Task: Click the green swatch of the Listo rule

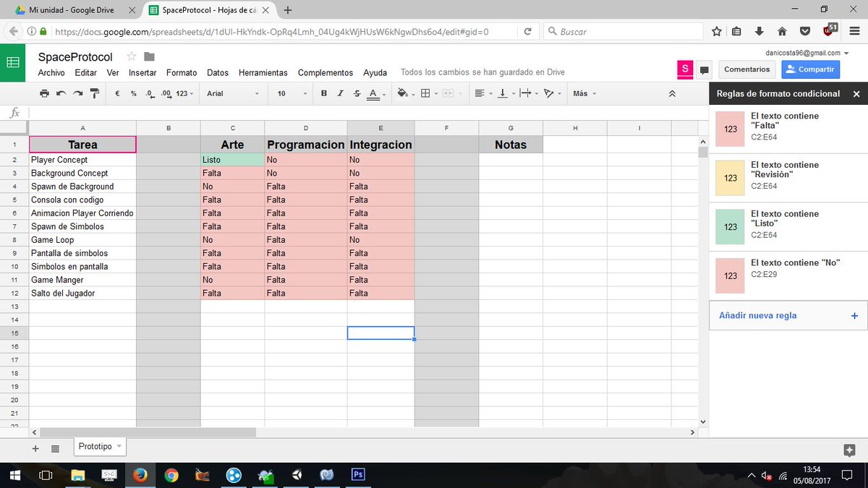Action: [729, 226]
